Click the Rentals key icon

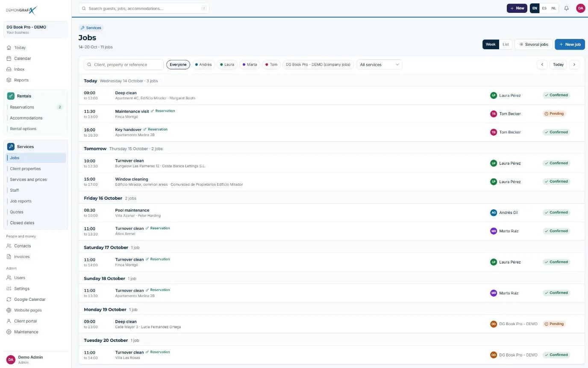pos(11,96)
